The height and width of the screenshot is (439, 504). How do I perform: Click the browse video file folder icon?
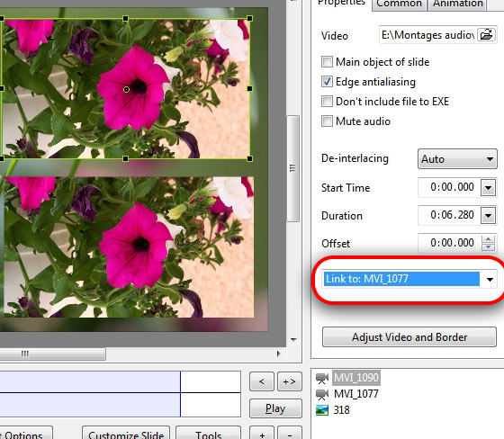486,34
